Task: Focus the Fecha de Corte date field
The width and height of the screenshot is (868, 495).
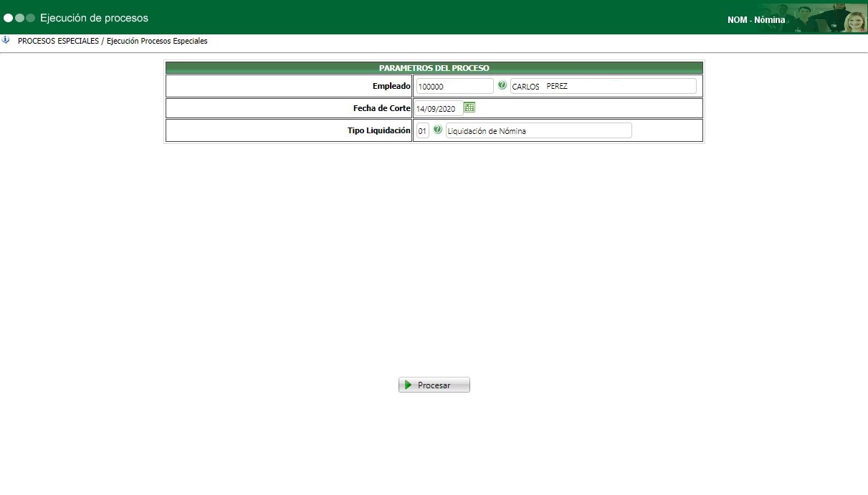Action: coord(438,109)
